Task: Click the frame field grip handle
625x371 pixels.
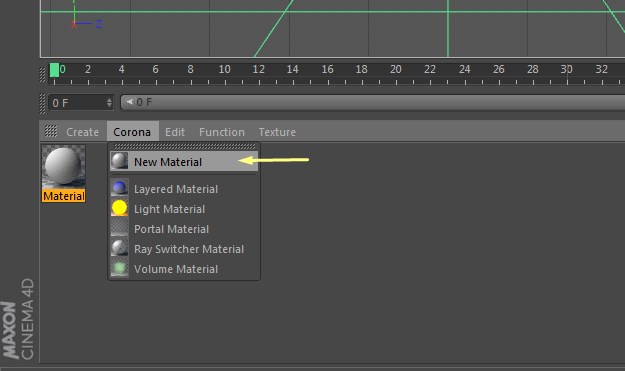Action: coord(43,103)
